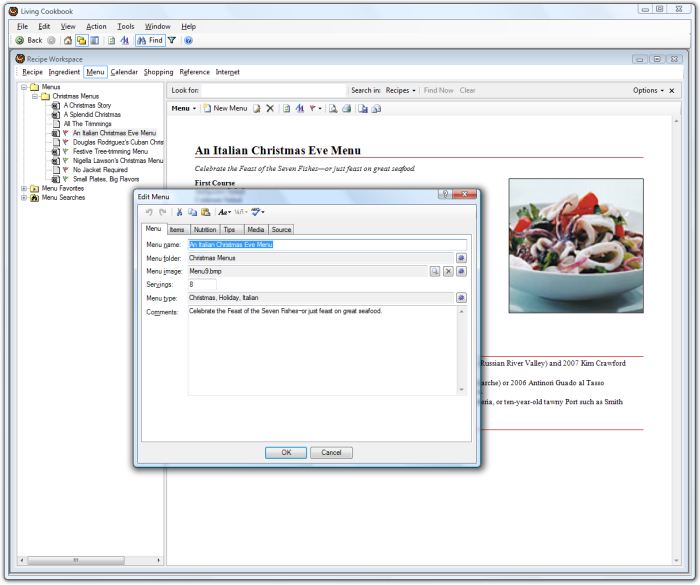The width and height of the screenshot is (700, 585).
Task: Click the Redo icon in Edit Menu dialog
Action: click(x=162, y=212)
